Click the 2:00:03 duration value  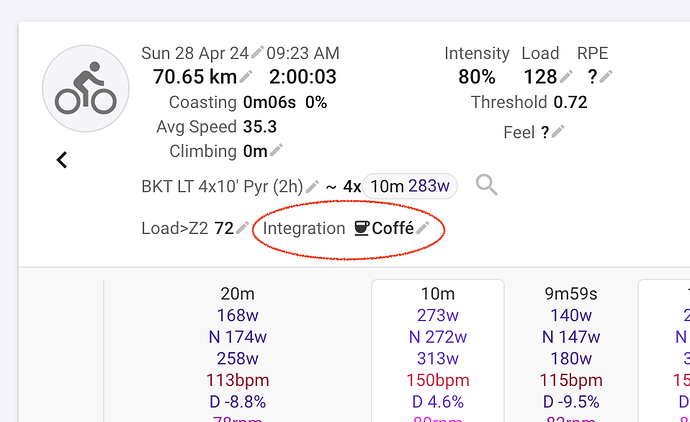click(x=303, y=77)
